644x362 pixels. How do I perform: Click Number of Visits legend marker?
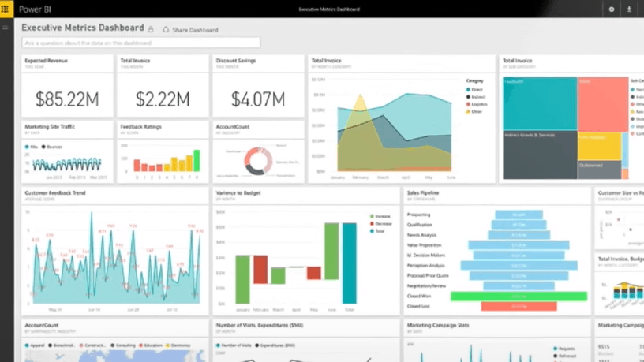tap(218, 345)
